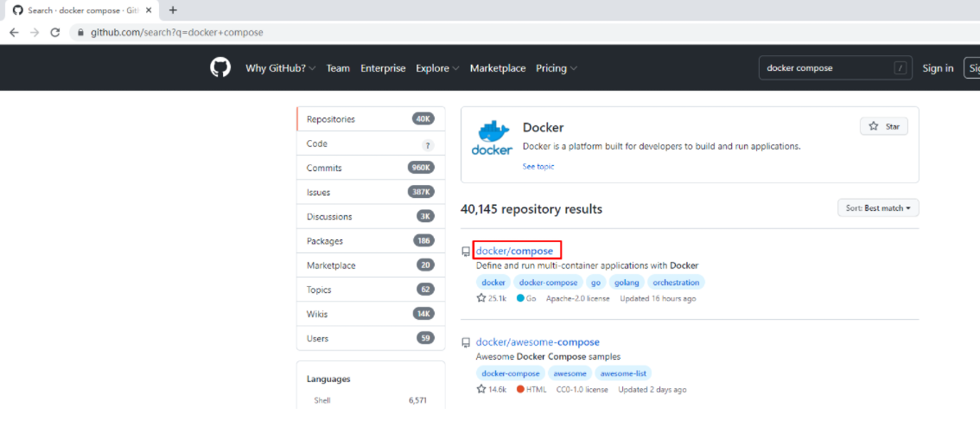
Task: Select the Wikis filter
Action: [x=372, y=315]
